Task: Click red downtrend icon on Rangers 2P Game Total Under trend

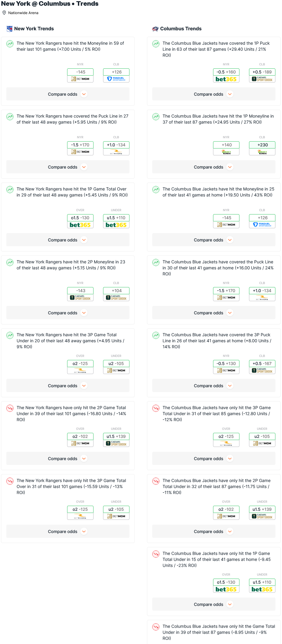Action: 10,408
